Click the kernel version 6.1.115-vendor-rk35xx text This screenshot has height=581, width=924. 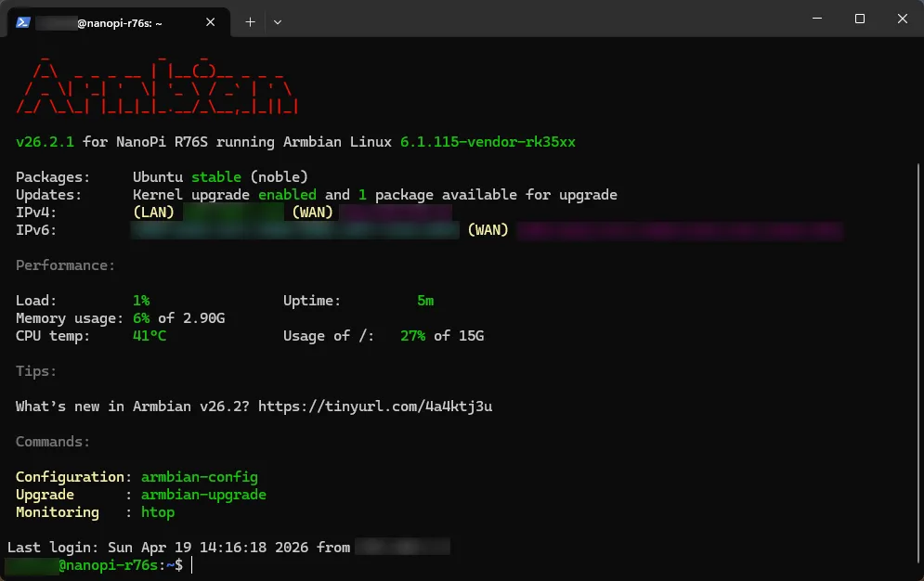(x=488, y=142)
